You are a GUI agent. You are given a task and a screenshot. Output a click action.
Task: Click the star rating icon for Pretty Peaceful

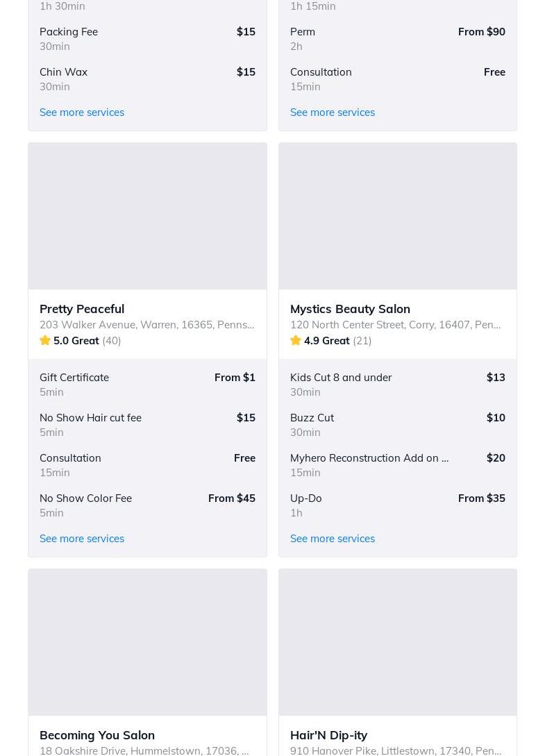[x=45, y=340]
